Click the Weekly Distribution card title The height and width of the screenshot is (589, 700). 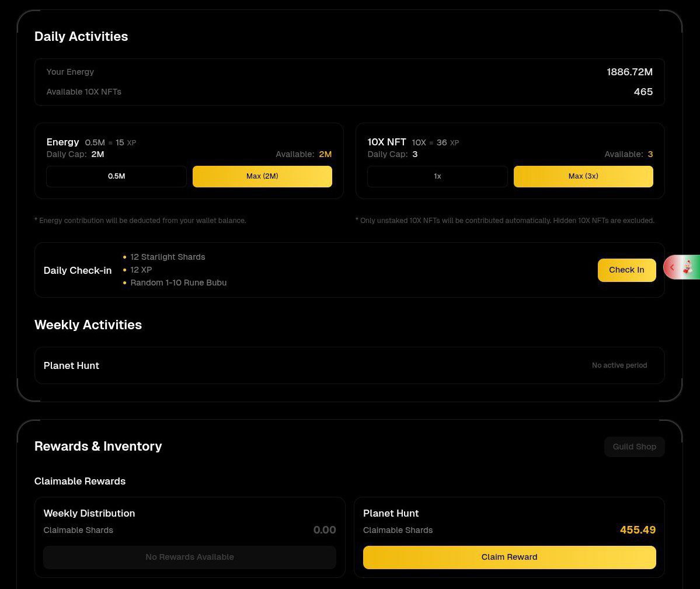pyautogui.click(x=89, y=513)
